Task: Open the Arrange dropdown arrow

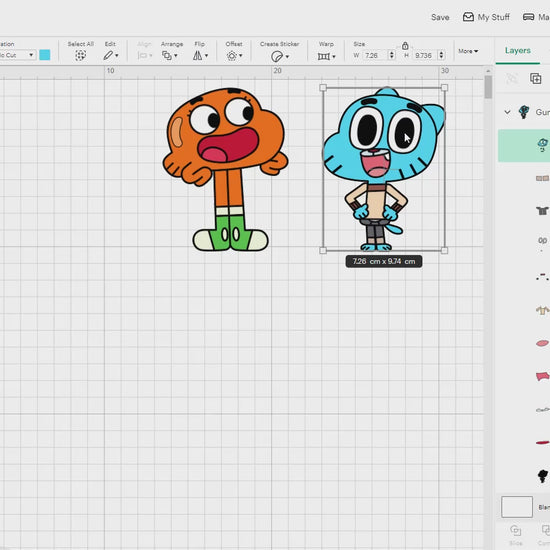Action: point(176,55)
